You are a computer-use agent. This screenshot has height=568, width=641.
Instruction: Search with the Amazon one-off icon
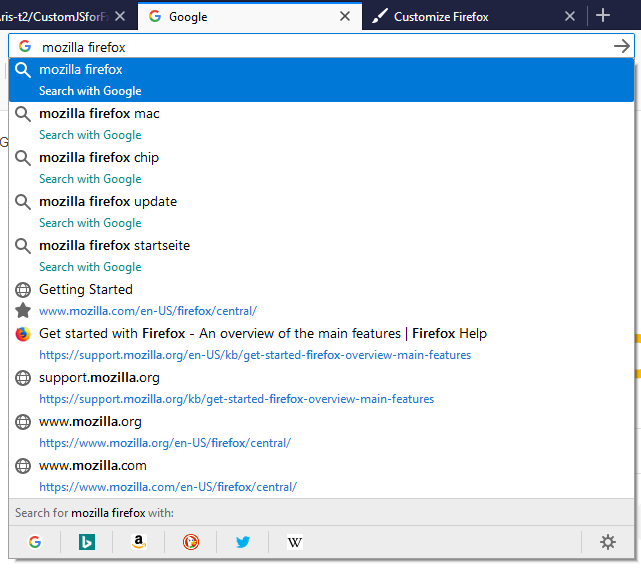pyautogui.click(x=139, y=542)
